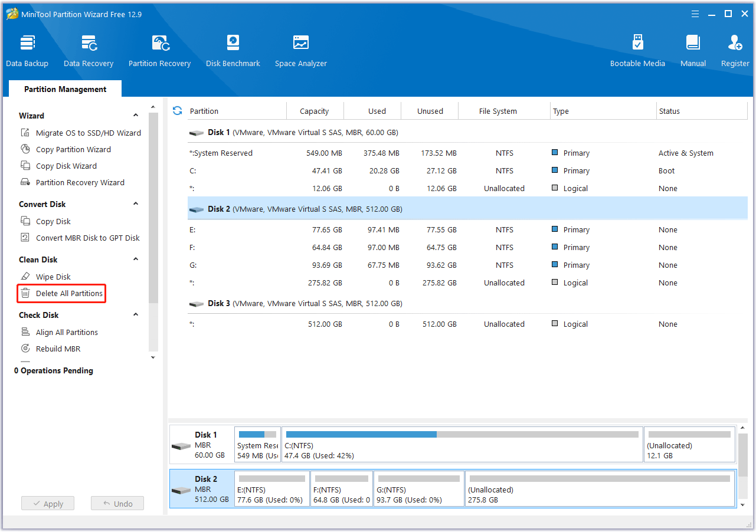The width and height of the screenshot is (756, 532).
Task: Click the MiniTool app logo in the title bar
Action: (12, 14)
